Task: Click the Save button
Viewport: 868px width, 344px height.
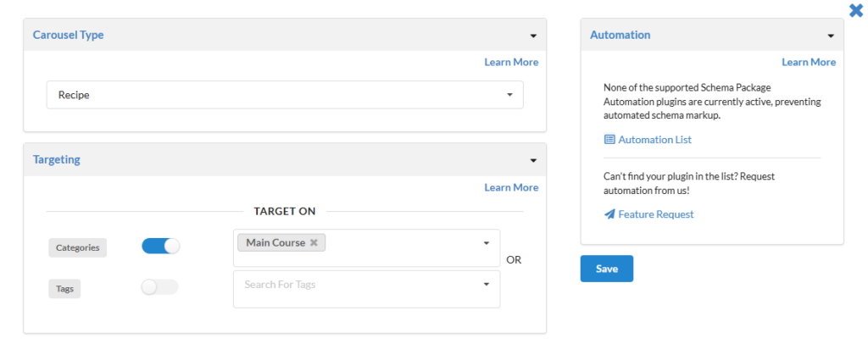Action: [606, 269]
